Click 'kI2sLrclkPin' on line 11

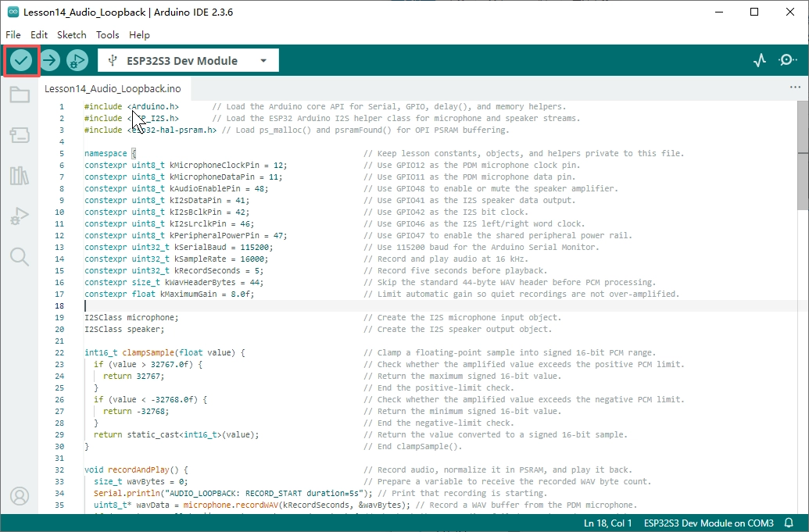[198, 223]
